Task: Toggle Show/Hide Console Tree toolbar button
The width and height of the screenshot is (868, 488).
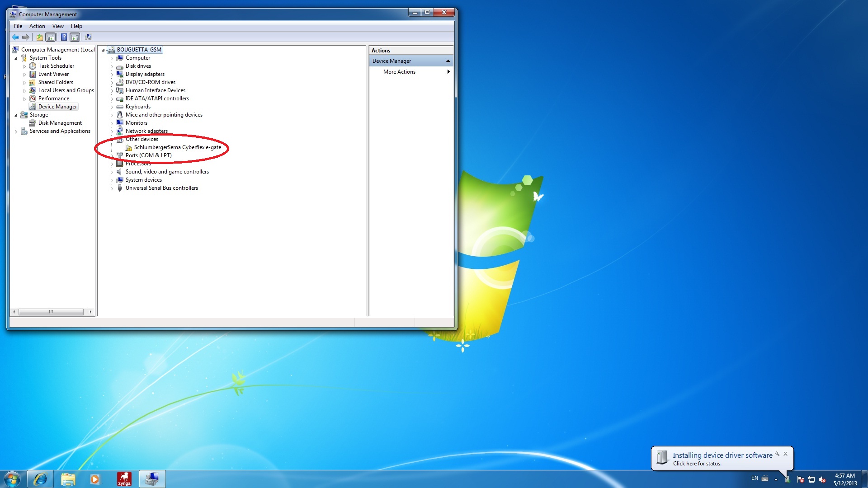Action: point(51,37)
